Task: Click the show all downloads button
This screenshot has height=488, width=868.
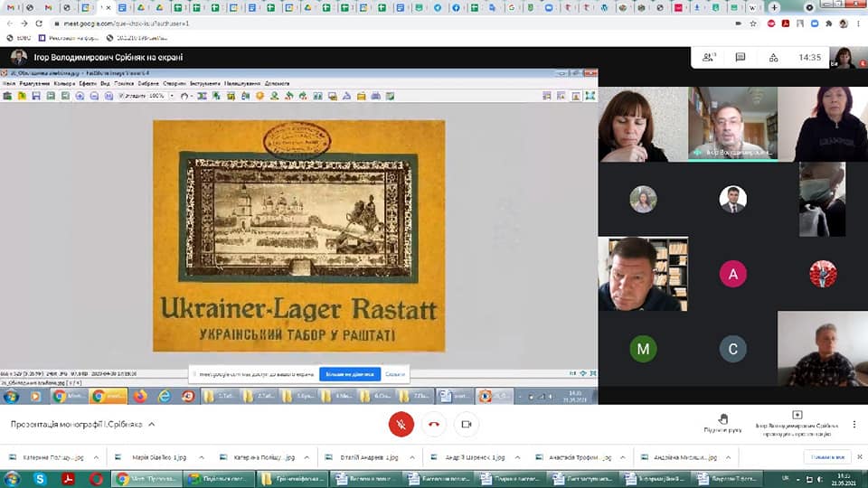Action: 827,457
